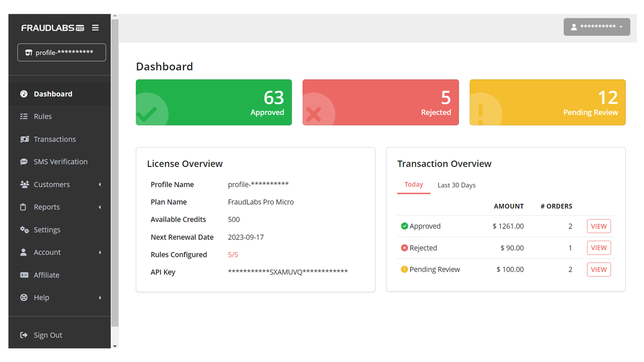This screenshot has width=644, height=362.
Task: Expand the Help menu
Action: (41, 297)
